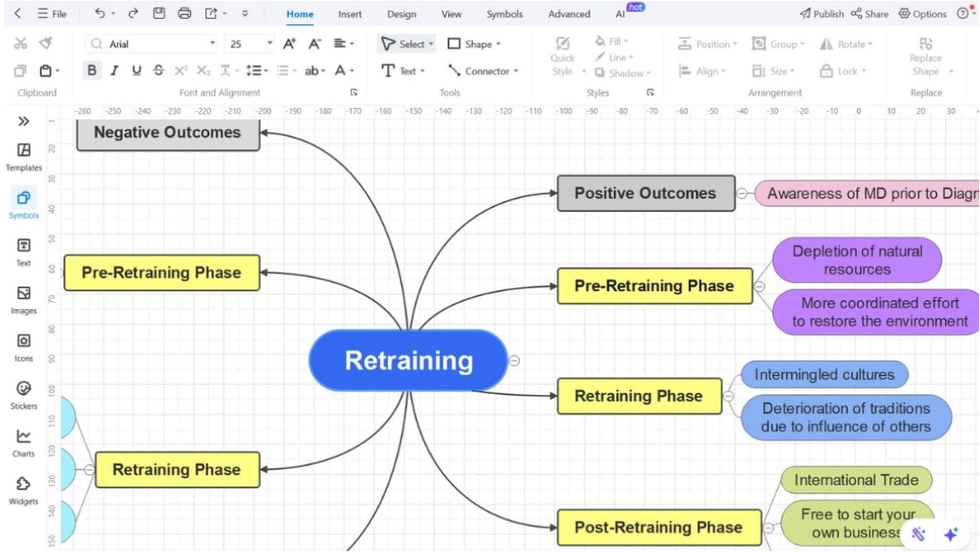Click the magic wand icon at bottom right

pos(918,534)
